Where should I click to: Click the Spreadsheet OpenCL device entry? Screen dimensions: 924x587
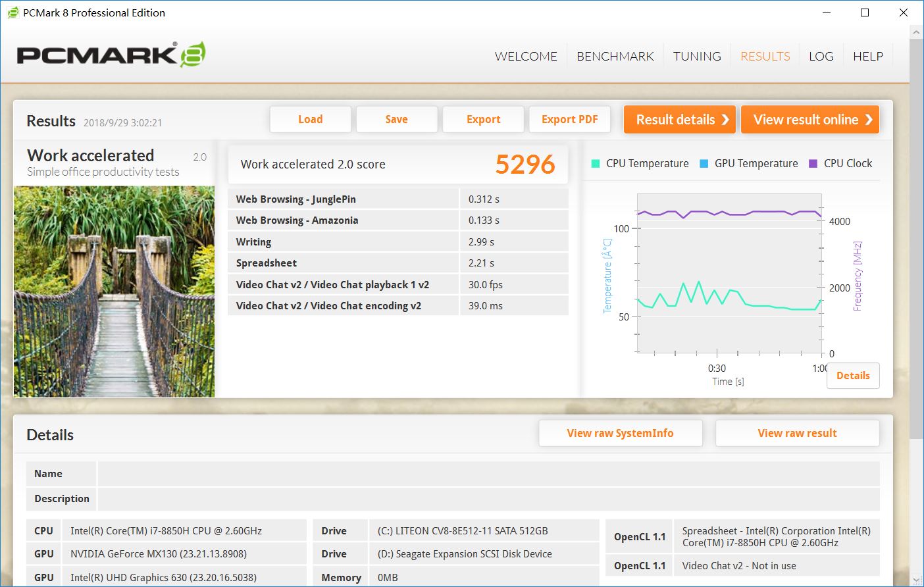click(777, 537)
